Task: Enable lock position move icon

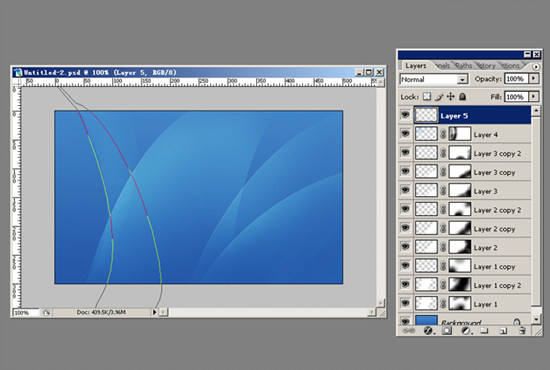Action: tap(451, 96)
